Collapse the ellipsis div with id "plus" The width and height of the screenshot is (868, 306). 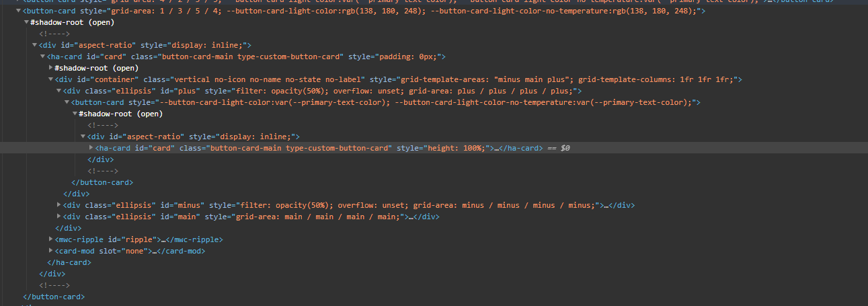pos(59,91)
